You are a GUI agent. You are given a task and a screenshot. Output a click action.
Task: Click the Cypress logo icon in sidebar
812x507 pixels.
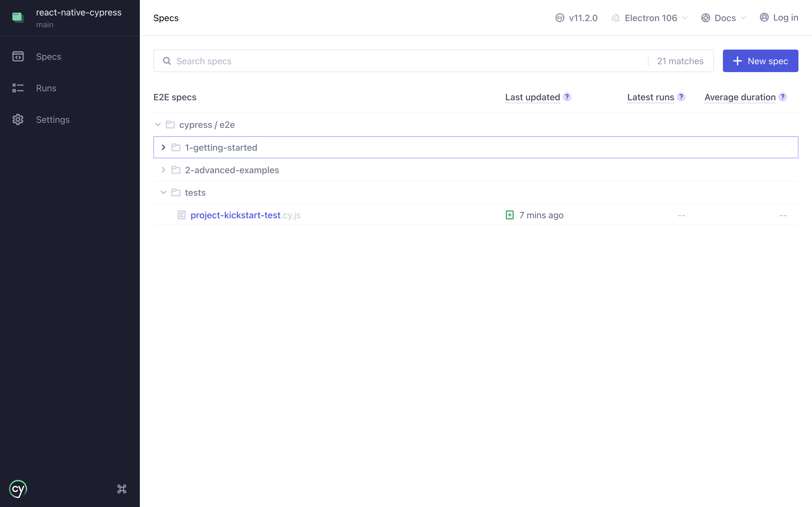(x=18, y=488)
